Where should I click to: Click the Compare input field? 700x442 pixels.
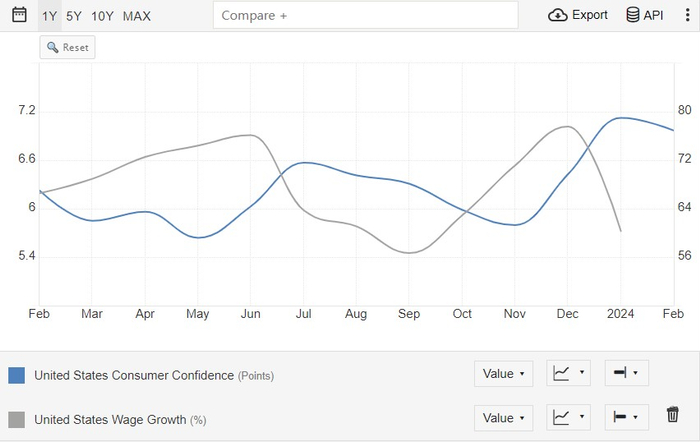[x=366, y=15]
